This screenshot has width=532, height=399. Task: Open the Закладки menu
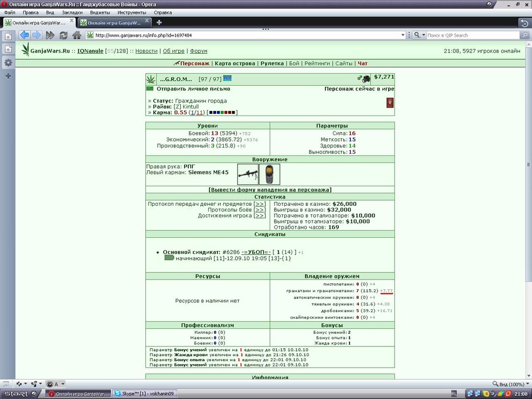pyautogui.click(x=72, y=13)
